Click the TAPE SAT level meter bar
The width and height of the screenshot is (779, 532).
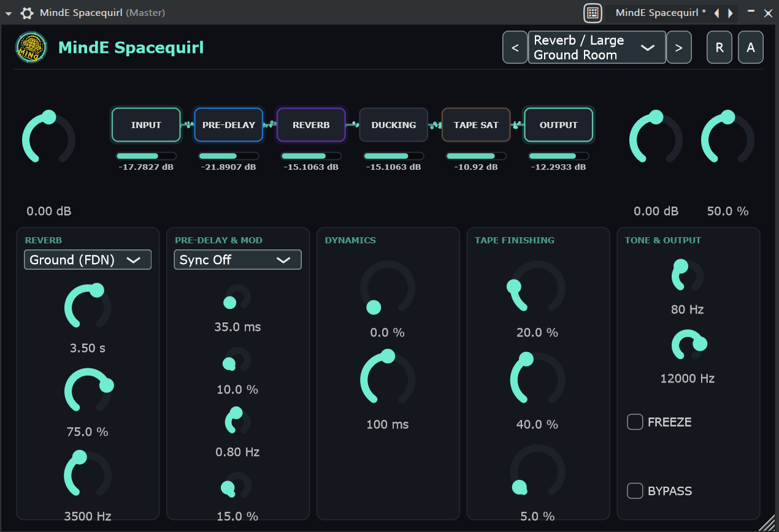tap(476, 156)
